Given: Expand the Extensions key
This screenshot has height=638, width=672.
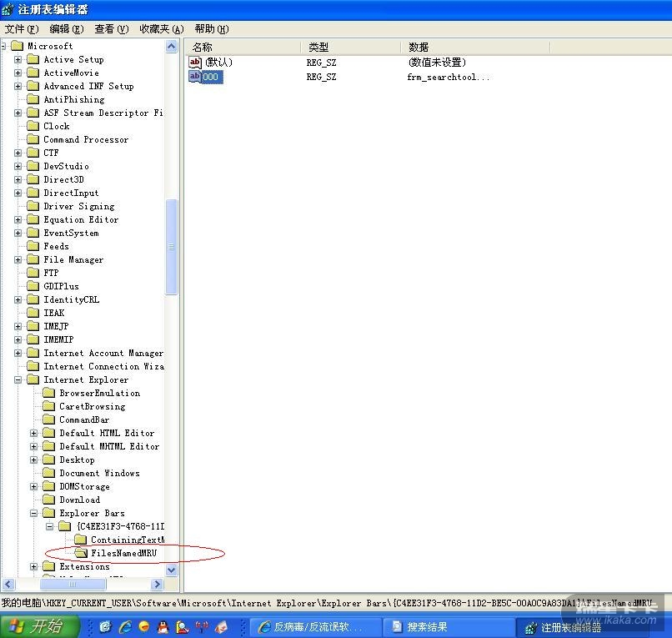Looking at the screenshot, I should 33,567.
